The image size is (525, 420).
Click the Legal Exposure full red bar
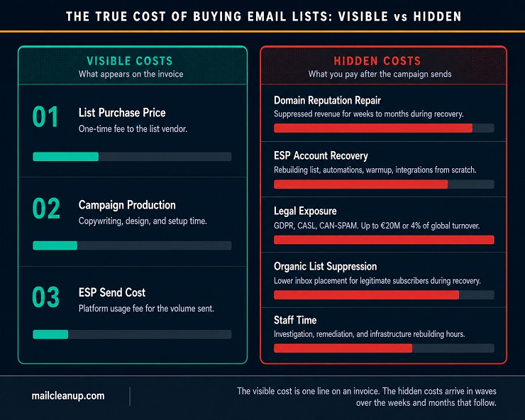(x=384, y=240)
